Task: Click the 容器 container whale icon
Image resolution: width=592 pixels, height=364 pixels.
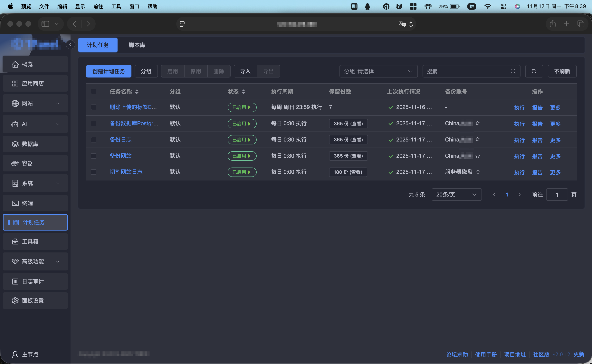Action: tap(15, 163)
